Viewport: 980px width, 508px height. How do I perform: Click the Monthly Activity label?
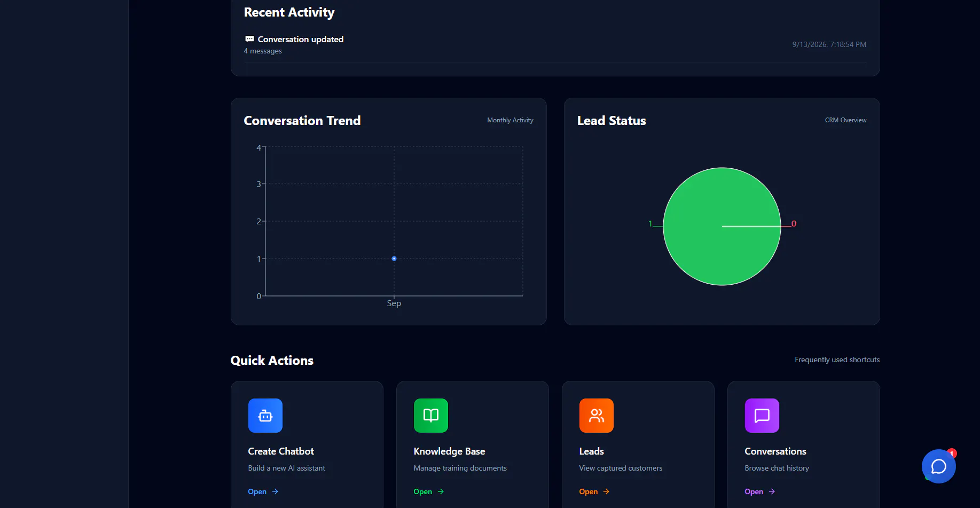point(510,120)
